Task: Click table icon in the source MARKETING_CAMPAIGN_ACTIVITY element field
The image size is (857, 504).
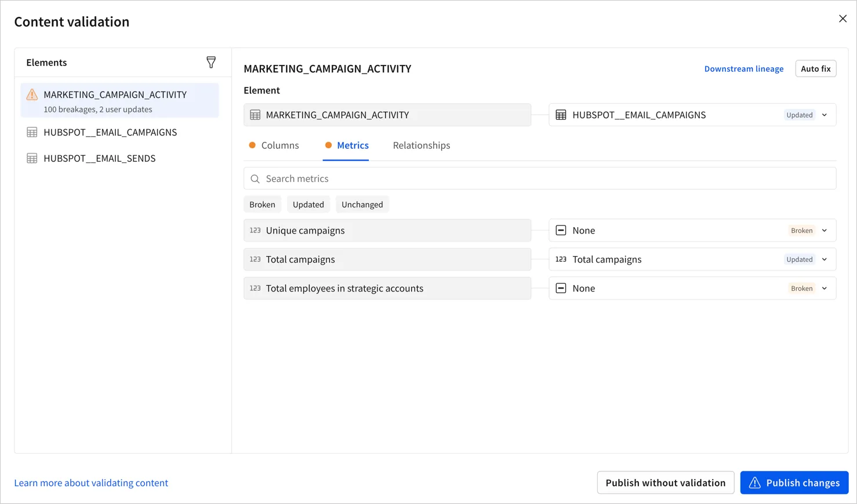Action: coord(255,115)
